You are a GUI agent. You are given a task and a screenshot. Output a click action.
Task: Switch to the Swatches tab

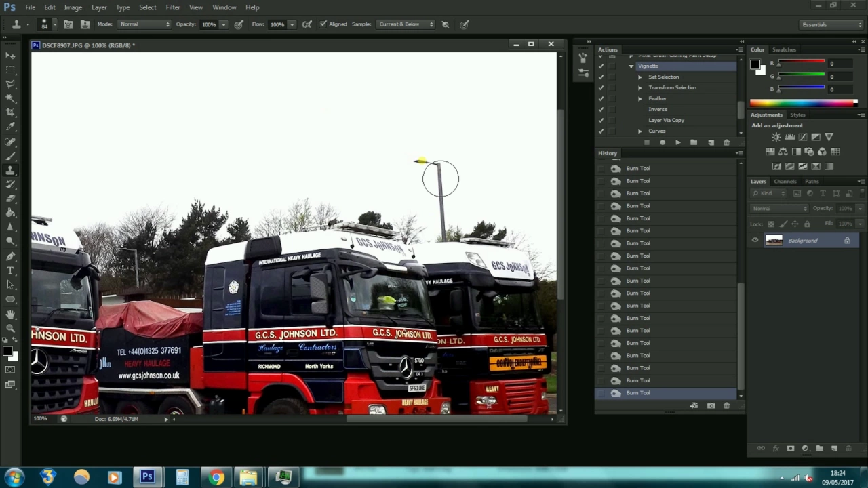(784, 49)
